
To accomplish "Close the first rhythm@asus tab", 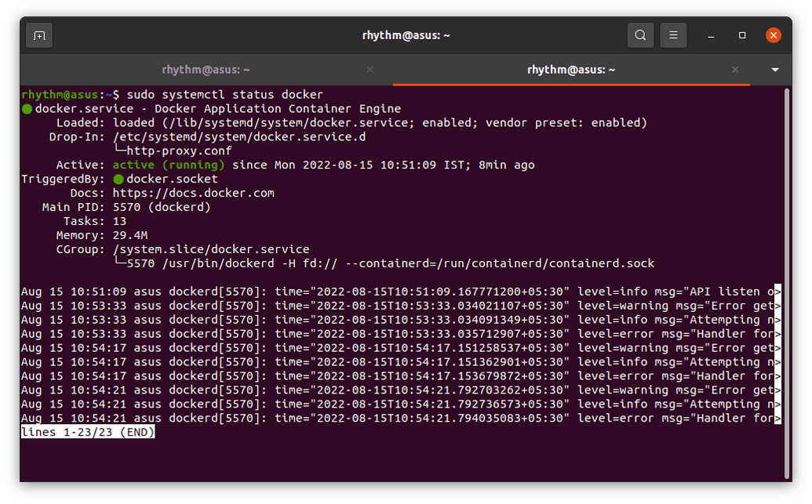I will (370, 70).
